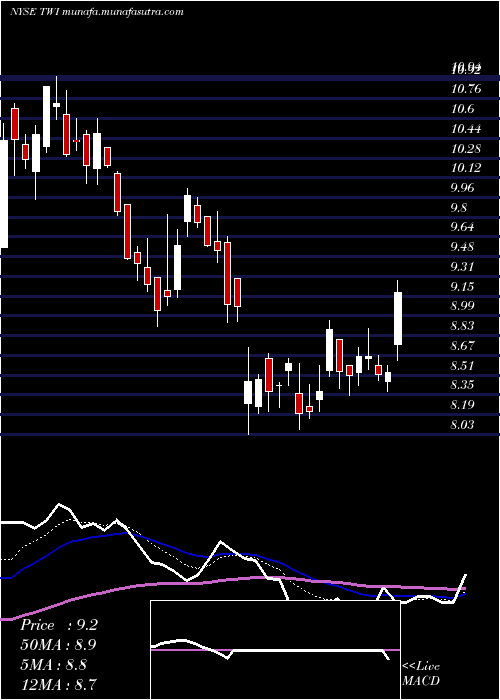Image resolution: width=500 pixels, height=700 pixels.
Task: Click the NYSE TWI munafasutra.com title text
Action: 96,12
